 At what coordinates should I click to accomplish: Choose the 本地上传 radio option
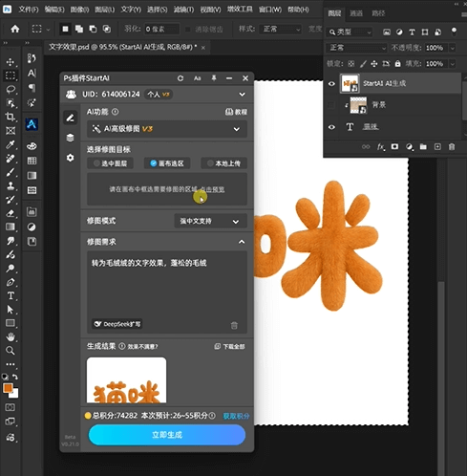(223, 163)
